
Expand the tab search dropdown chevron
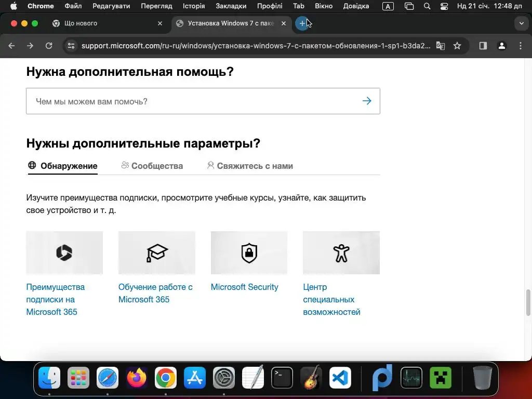click(521, 23)
